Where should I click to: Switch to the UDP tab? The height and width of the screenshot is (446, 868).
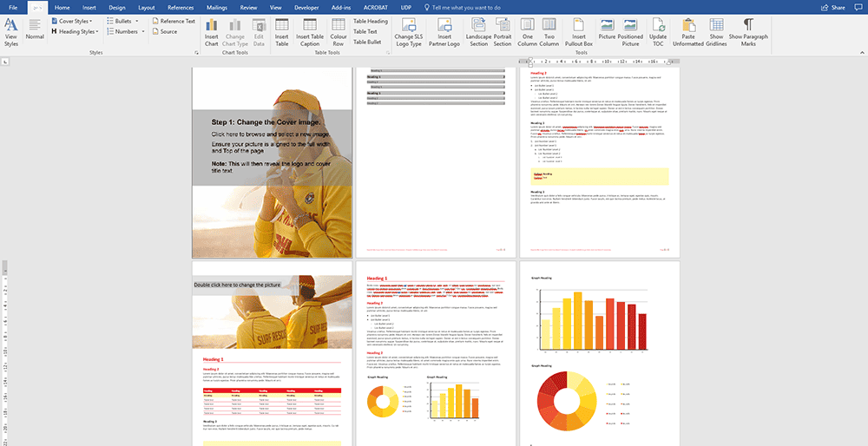pos(407,8)
